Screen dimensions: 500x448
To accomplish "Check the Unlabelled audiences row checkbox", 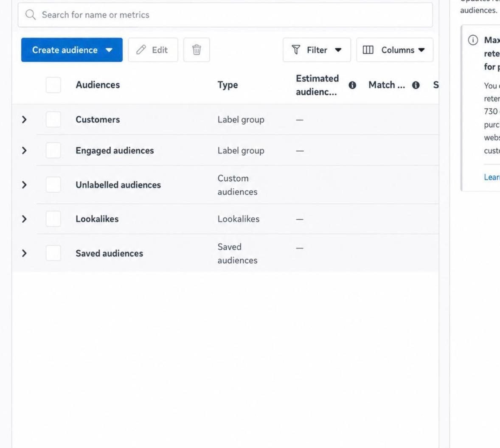I will tap(53, 185).
